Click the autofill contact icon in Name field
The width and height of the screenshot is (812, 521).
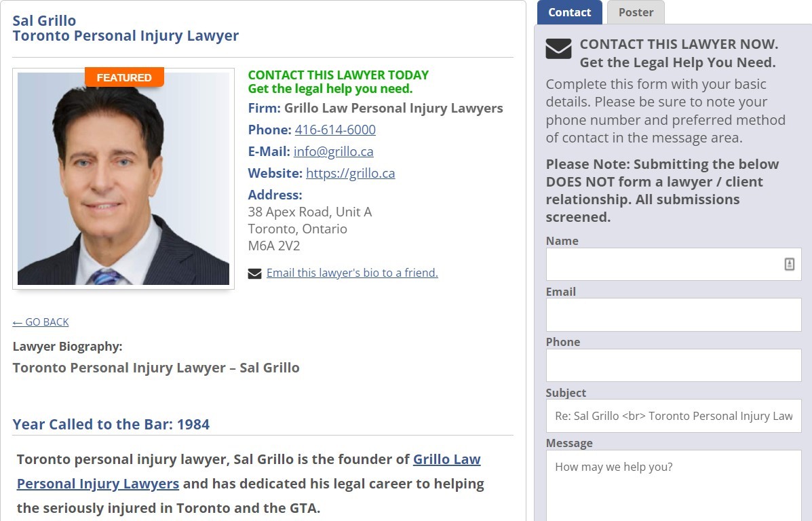pos(789,264)
